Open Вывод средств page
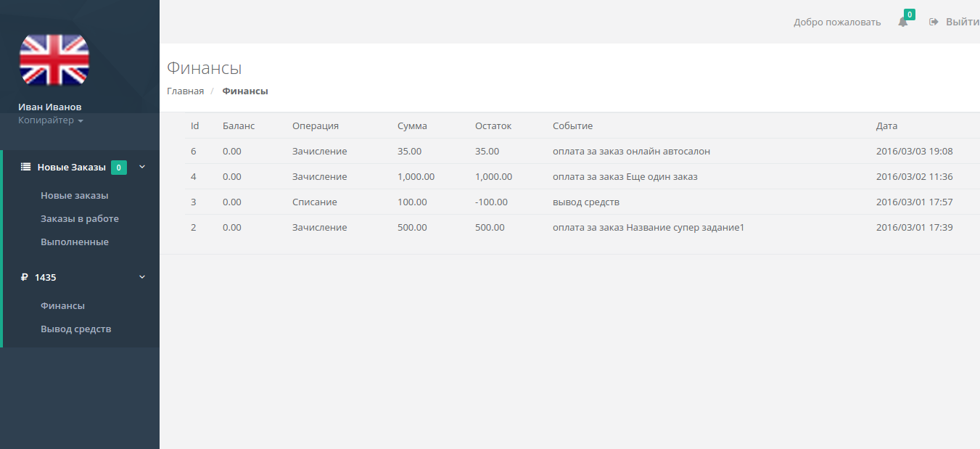This screenshot has width=980, height=449. click(76, 329)
